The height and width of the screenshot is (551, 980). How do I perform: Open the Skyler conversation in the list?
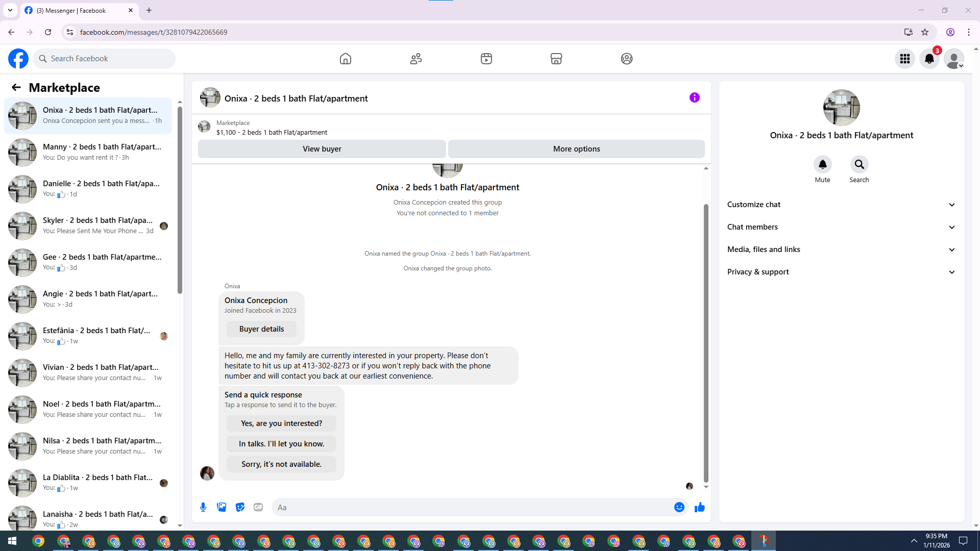click(x=88, y=226)
